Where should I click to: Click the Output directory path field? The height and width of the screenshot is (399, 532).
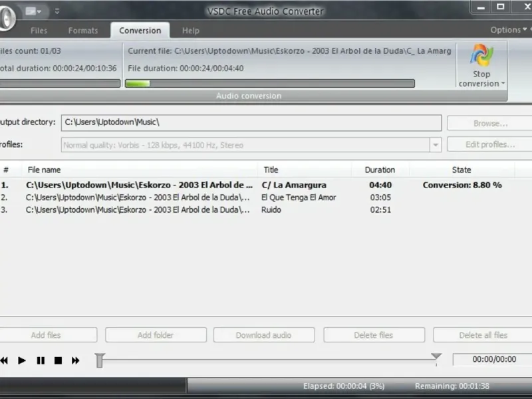coord(251,122)
